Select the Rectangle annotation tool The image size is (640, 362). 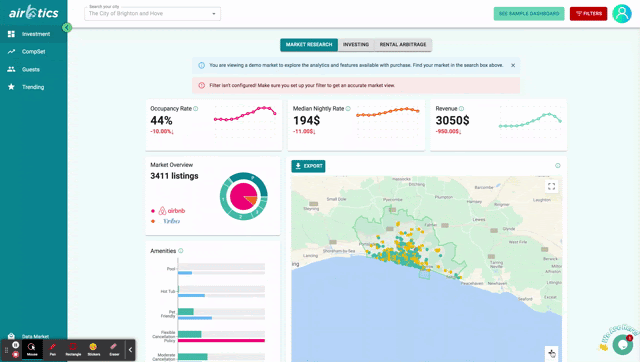[x=73, y=350]
